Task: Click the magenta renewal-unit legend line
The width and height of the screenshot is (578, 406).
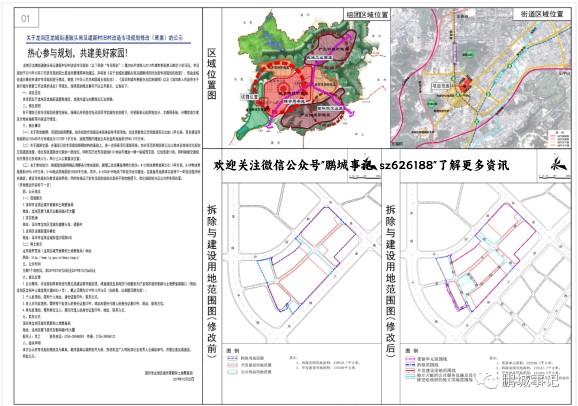Action: [x=410, y=359]
